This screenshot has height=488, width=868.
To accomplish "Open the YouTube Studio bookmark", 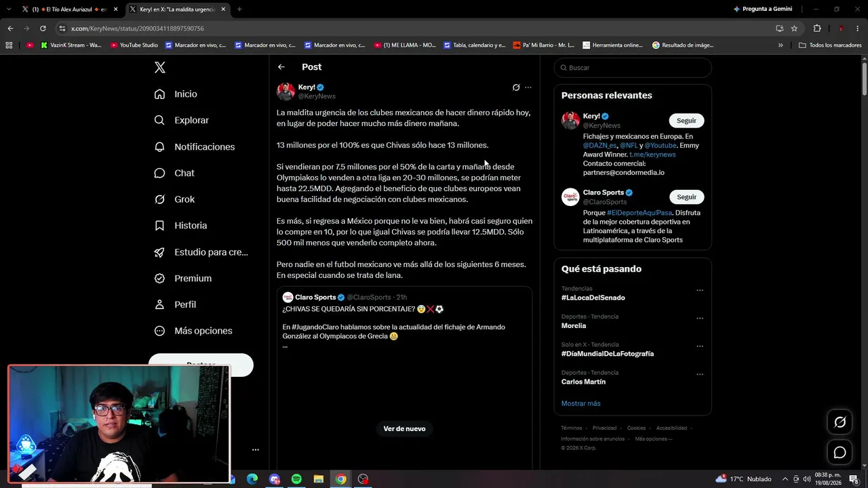I will [x=134, y=45].
